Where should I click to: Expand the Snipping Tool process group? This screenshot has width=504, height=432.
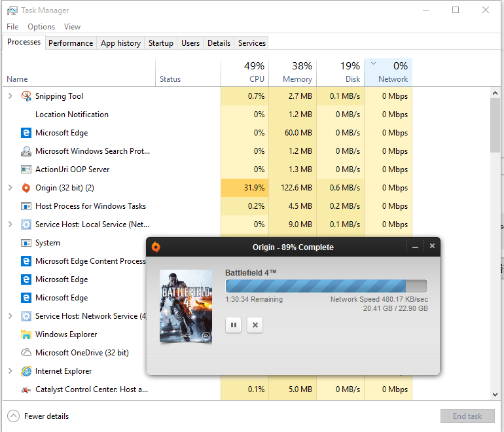[x=10, y=96]
